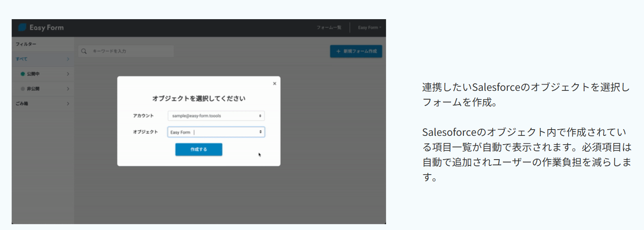This screenshot has height=230, width=644.
Task: Open フォーム一覧 in top navigation
Action: [329, 27]
